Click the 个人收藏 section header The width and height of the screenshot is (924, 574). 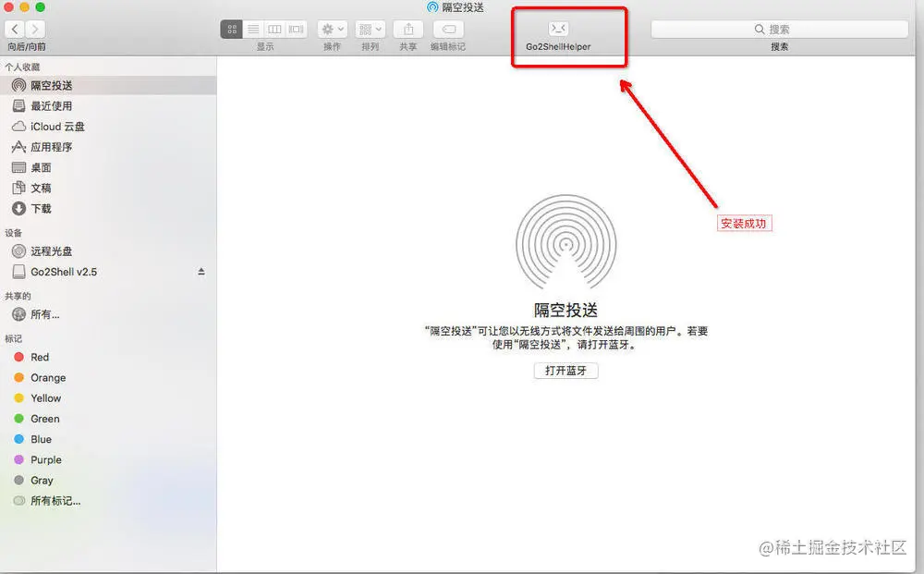tap(22, 67)
